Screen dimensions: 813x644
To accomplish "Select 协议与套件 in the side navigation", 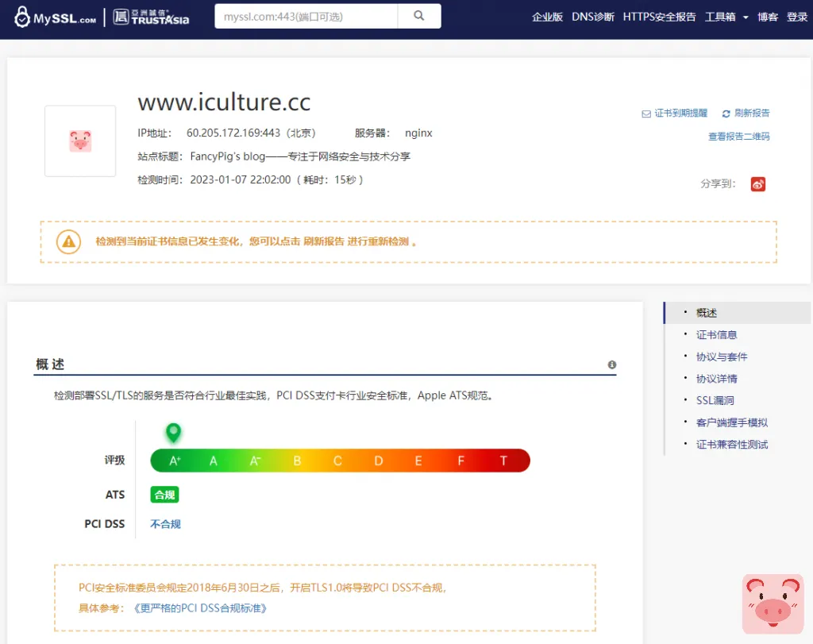I will pos(721,357).
